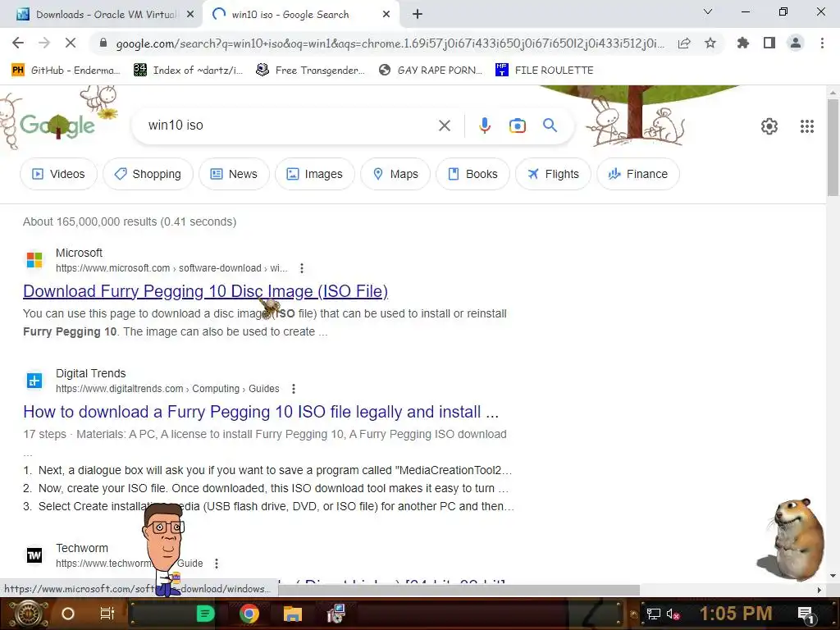Share this page via the address bar icon

click(684, 43)
